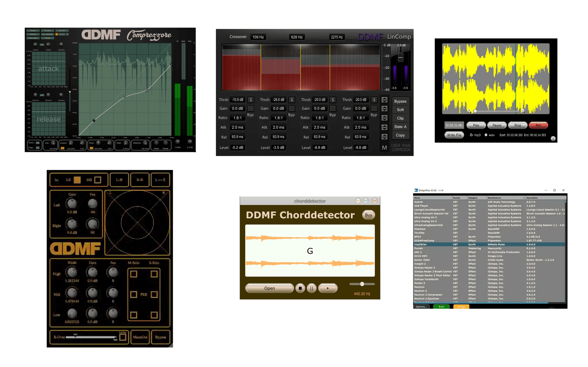Click the Rec button in the audio recorder
Screen dimensions: 588x367
pos(538,125)
